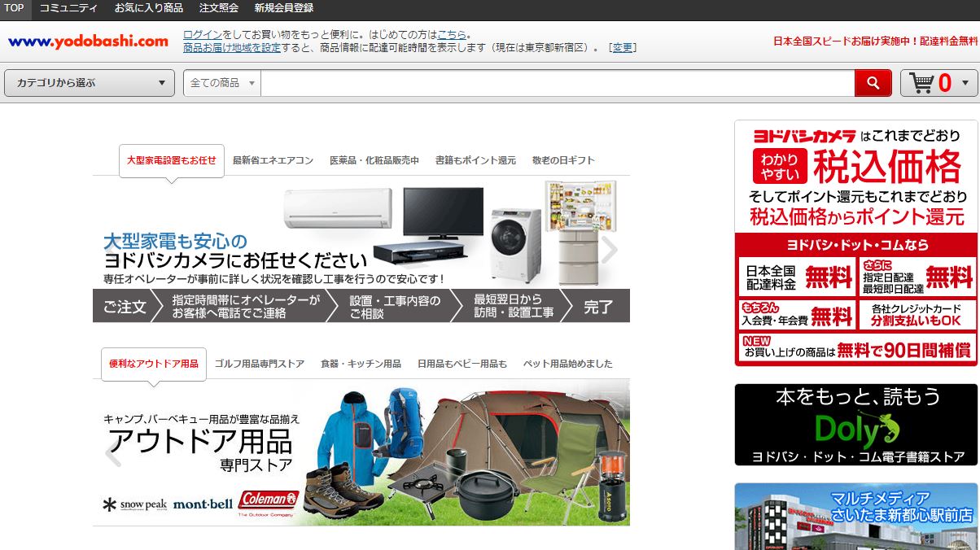Click the アウトドア用品 専門ストア banner
Viewport: 980px width, 550px height.
click(361, 452)
